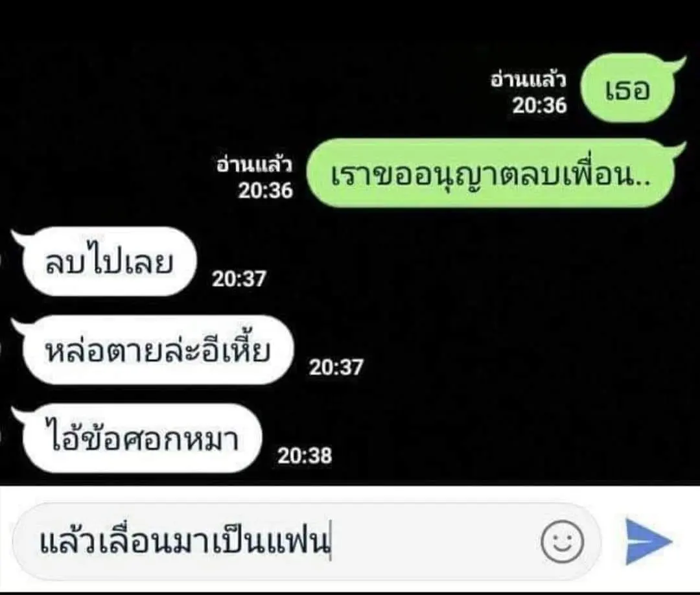700x595 pixels.
Task: Tap the green bubble เราขออนุญาตลบเพื่อน..
Action: click(490, 173)
